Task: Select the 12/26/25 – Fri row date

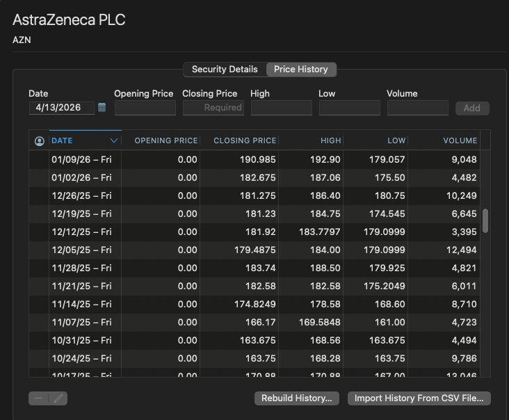Action: [x=81, y=195]
